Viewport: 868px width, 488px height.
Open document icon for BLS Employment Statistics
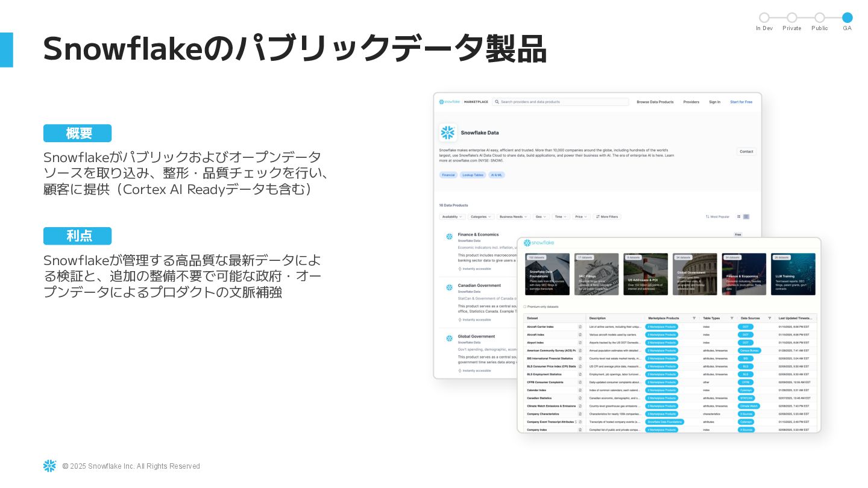580,374
